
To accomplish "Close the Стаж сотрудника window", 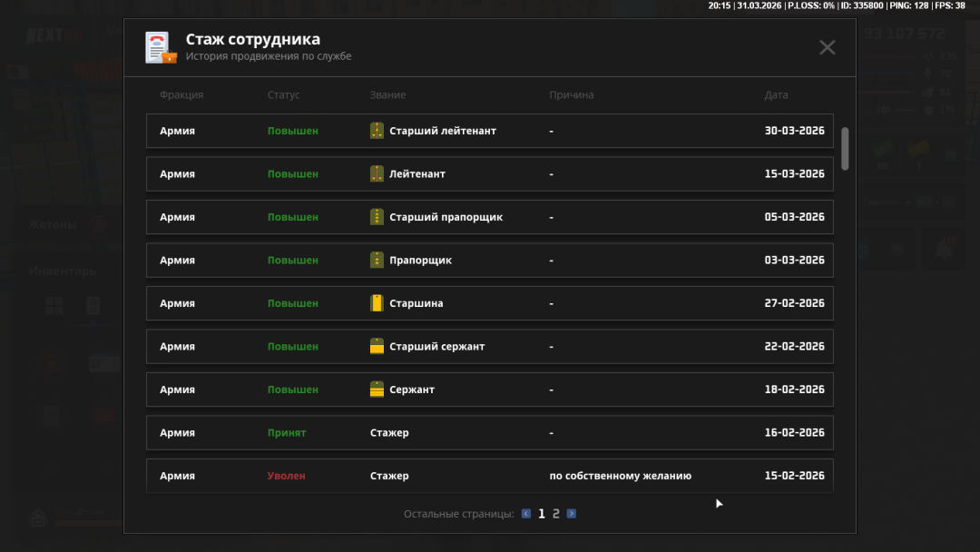I will coord(827,47).
